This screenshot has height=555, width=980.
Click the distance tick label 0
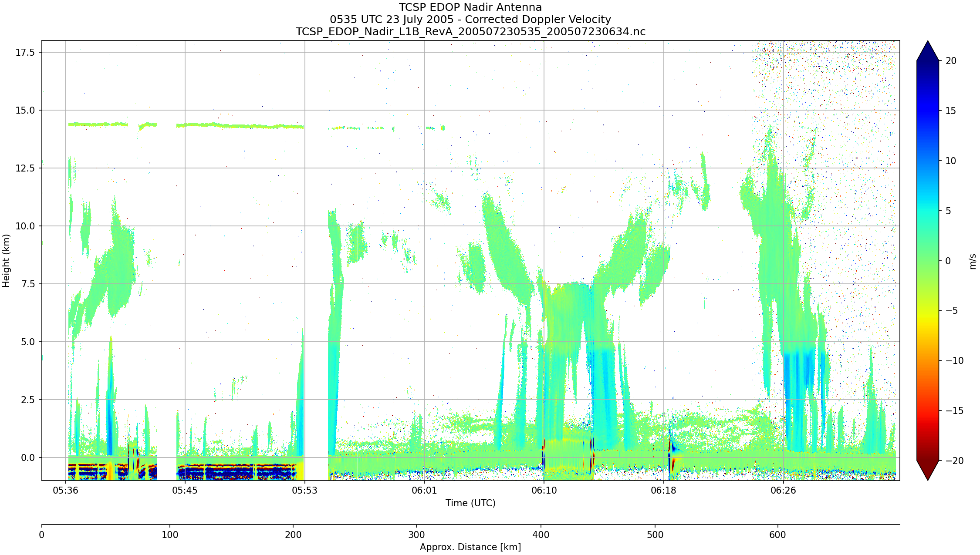[x=42, y=535]
